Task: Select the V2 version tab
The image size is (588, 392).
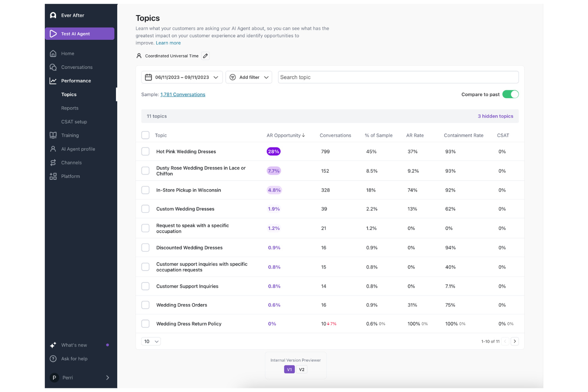Action: point(302,369)
